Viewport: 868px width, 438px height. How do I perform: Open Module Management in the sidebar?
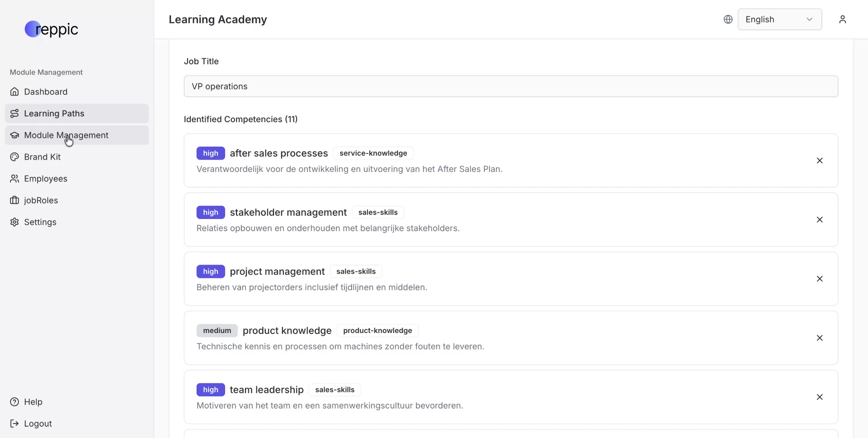coord(66,135)
